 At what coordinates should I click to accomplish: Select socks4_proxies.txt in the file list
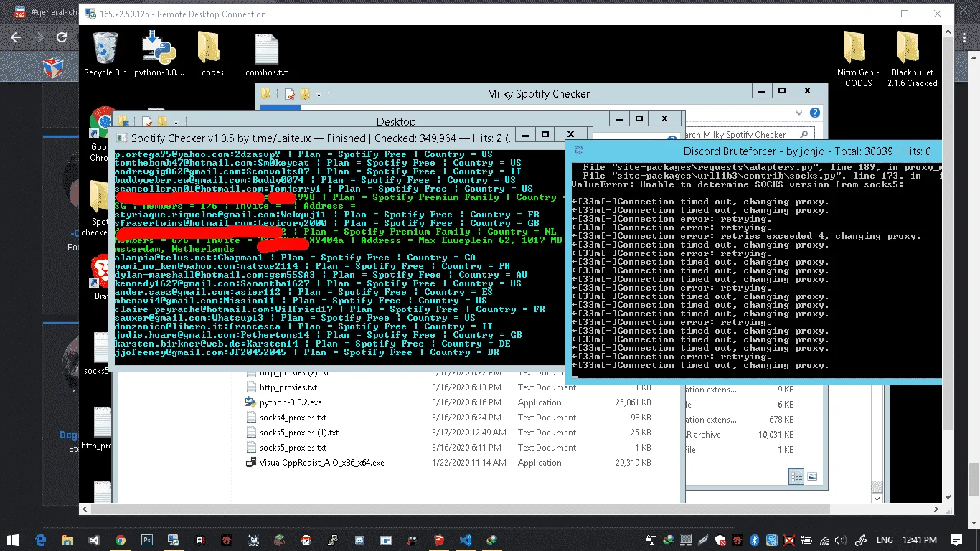click(x=448, y=418)
